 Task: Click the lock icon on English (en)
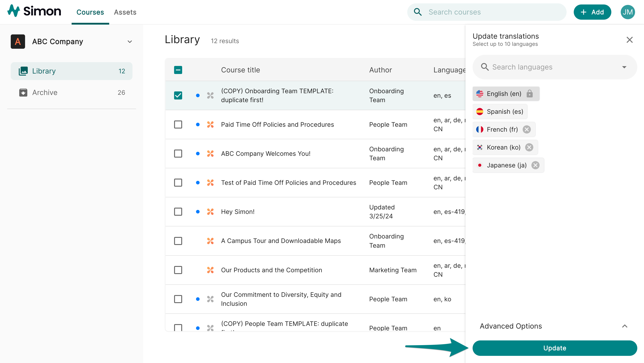pyautogui.click(x=529, y=94)
